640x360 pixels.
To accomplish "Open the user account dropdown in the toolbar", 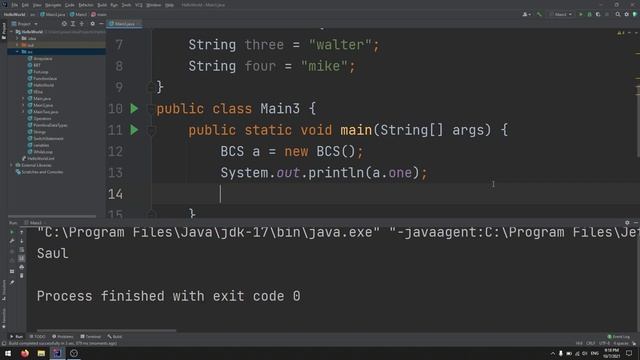I will pyautogui.click(x=527, y=14).
